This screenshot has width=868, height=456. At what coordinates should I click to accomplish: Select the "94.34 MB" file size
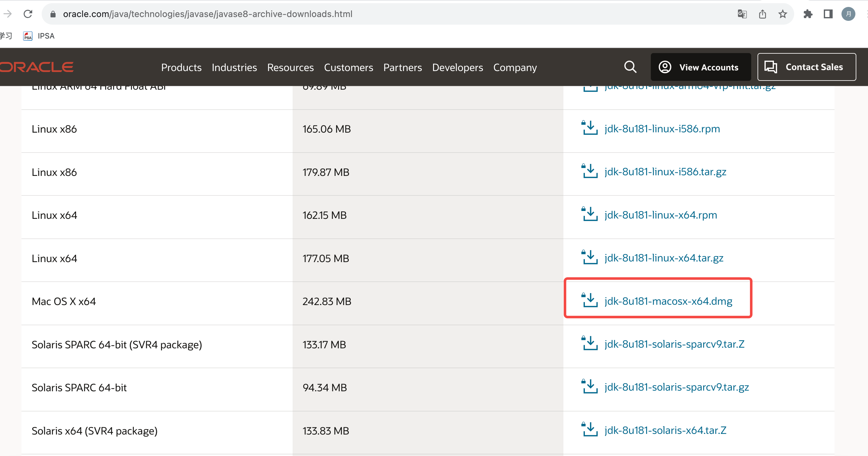[324, 387]
